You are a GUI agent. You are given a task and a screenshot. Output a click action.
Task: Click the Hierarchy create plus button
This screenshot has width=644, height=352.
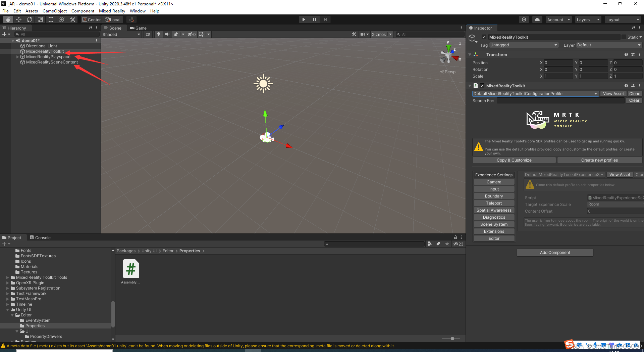[x=4, y=34]
